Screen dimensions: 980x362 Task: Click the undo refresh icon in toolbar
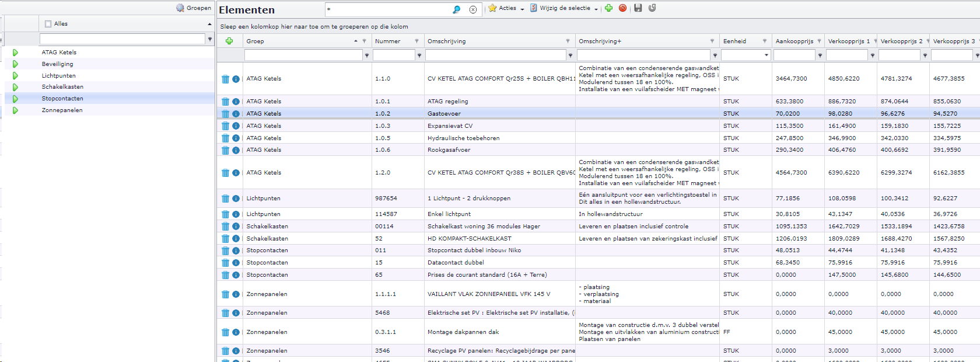(x=652, y=8)
